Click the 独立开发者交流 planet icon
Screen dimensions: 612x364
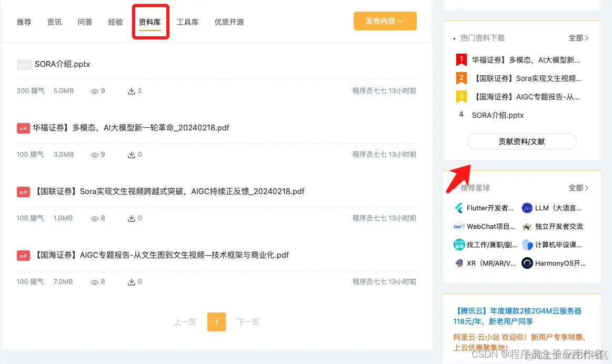coord(527,227)
